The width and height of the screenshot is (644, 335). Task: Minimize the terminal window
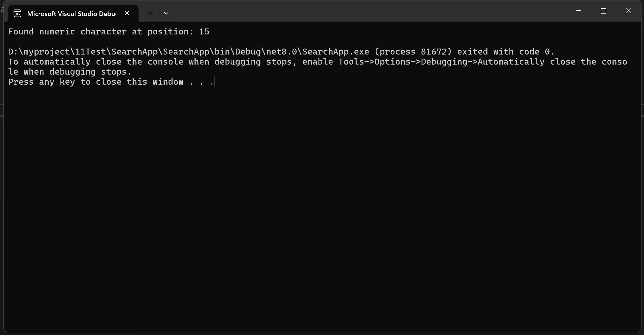pyautogui.click(x=578, y=11)
